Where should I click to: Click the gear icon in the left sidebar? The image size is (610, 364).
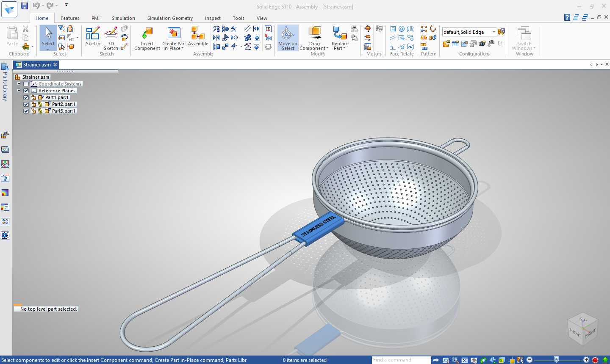(5, 236)
